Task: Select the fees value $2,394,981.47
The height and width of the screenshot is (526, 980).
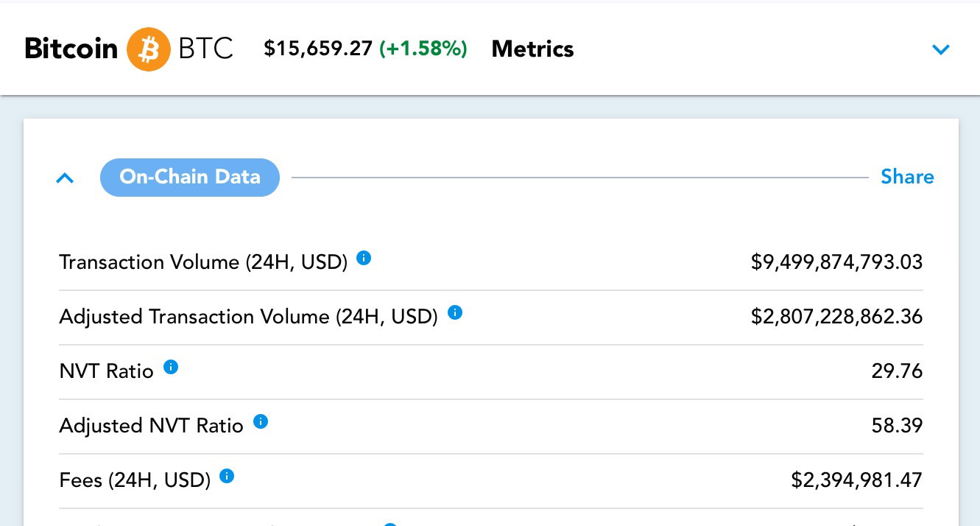Action: point(857,480)
